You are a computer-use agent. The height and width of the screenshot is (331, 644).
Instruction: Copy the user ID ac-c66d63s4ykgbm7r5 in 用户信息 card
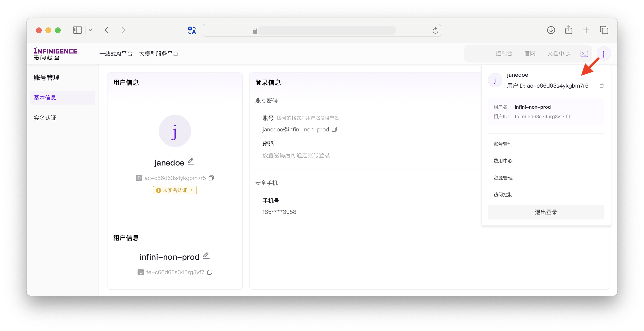pos(211,178)
